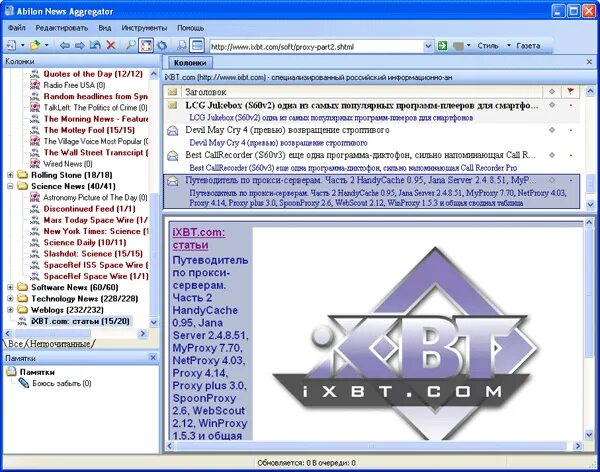Click the Памятки root folder icon
The width and height of the screenshot is (600, 472).
(x=11, y=372)
